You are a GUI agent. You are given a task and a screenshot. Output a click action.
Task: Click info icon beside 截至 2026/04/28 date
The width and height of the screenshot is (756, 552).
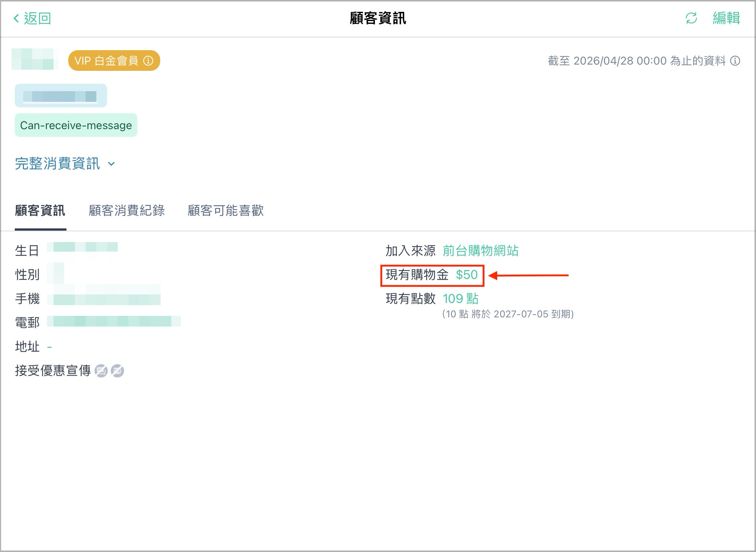735,61
